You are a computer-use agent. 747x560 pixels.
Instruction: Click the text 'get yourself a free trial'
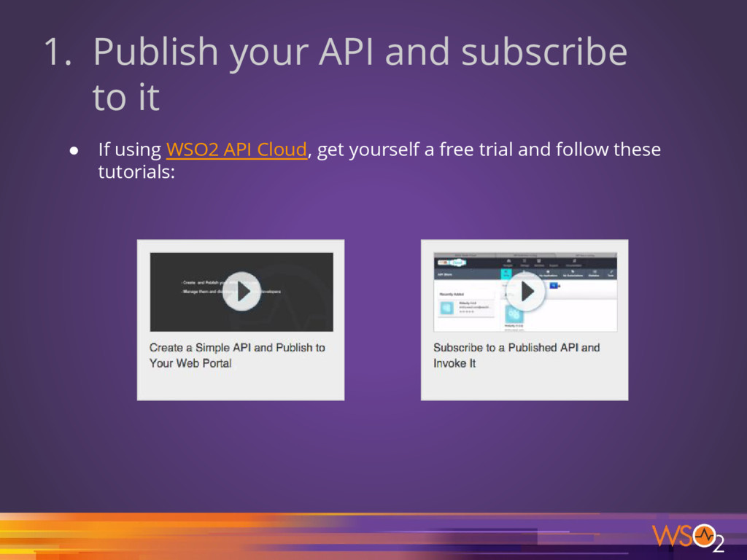tap(415, 149)
